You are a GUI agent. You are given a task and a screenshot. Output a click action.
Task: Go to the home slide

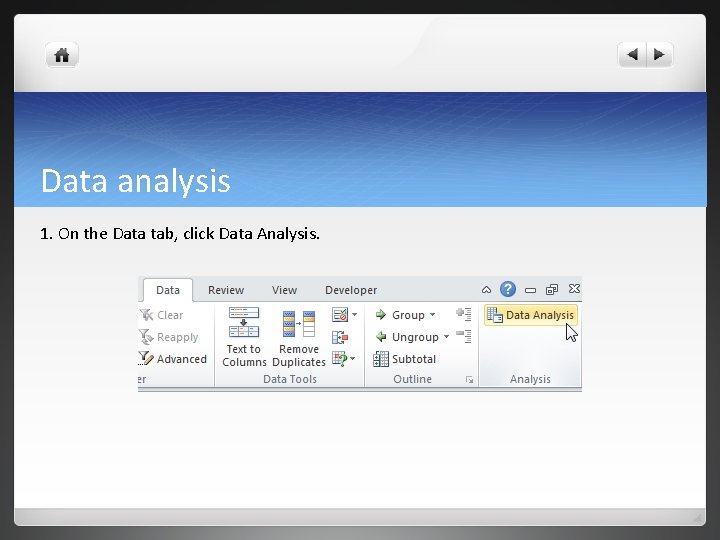[62, 55]
